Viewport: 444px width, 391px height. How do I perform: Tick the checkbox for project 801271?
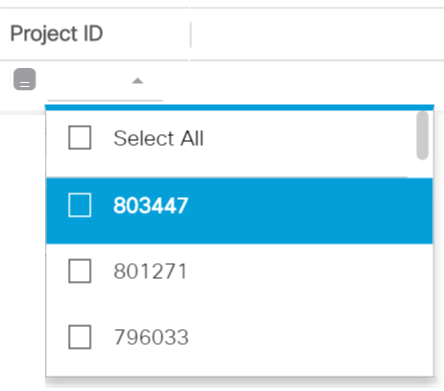pyautogui.click(x=80, y=271)
